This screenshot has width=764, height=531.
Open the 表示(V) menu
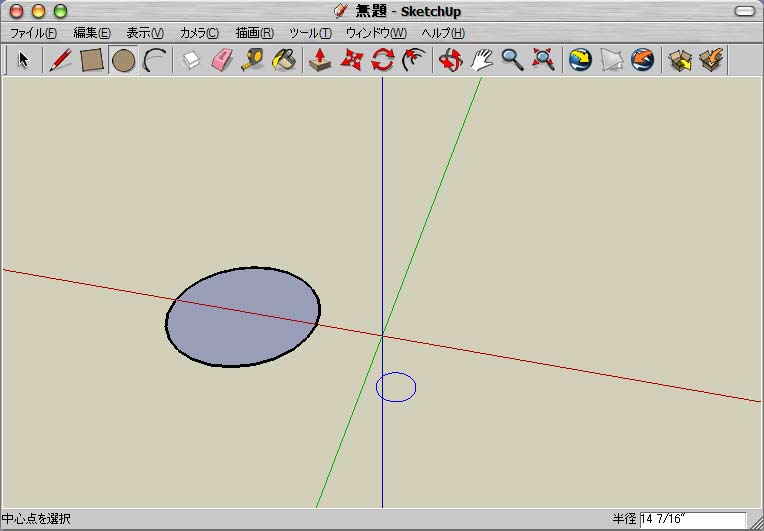coord(145,33)
